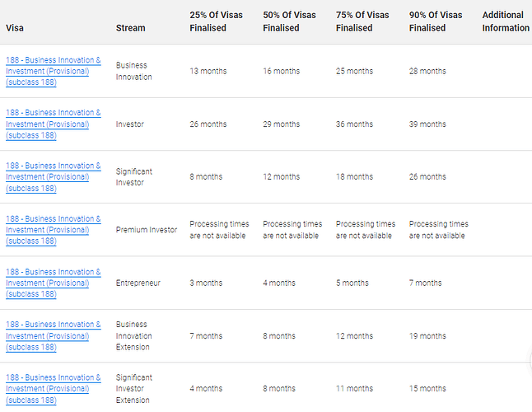
Task: Select the '25 months' cell
Action: (354, 71)
